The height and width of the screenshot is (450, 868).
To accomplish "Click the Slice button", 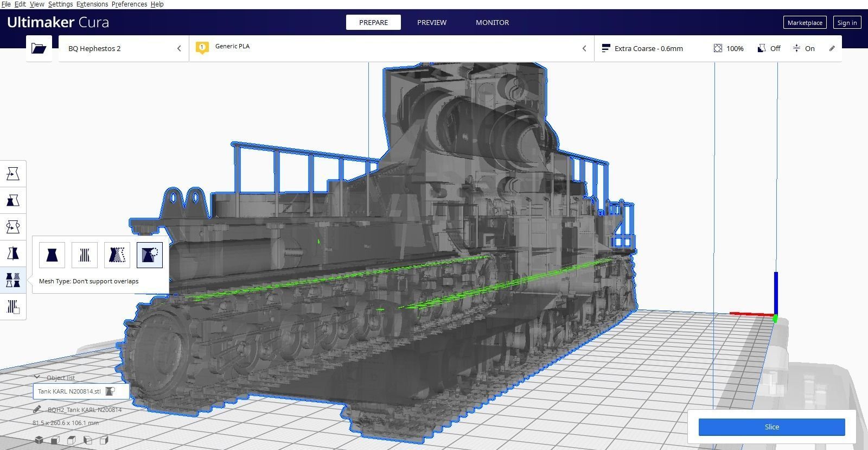I will [771, 427].
